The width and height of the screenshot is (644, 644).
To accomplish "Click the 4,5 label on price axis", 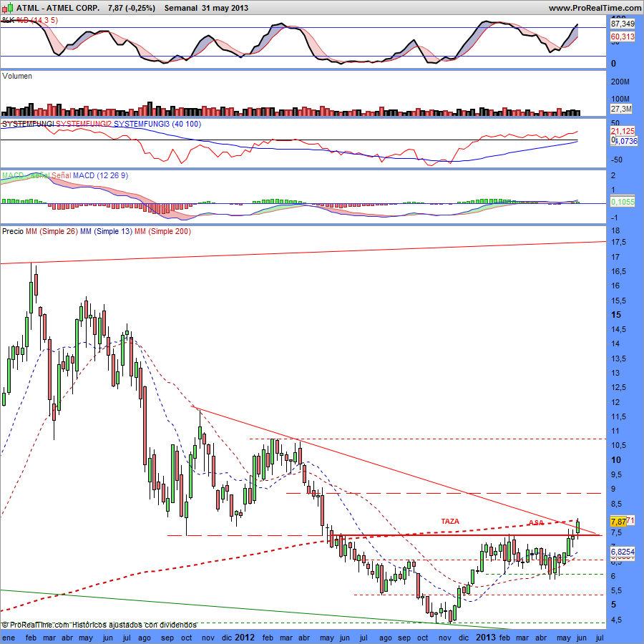I will (x=618, y=620).
